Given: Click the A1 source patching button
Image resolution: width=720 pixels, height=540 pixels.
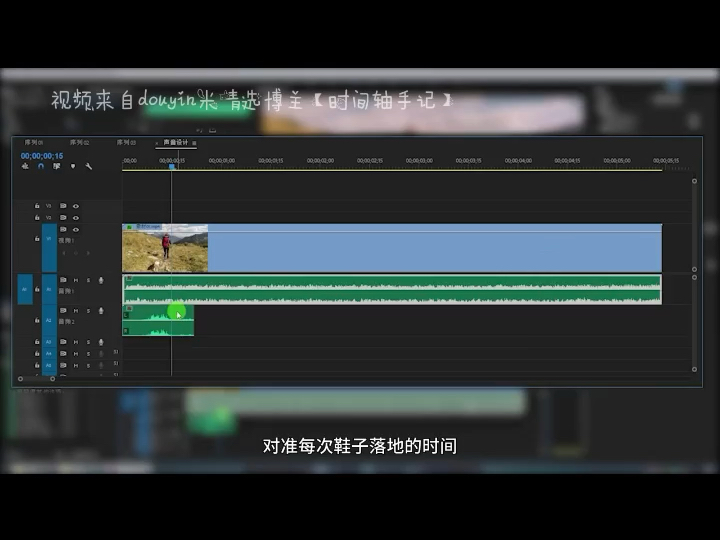Looking at the screenshot, I should click(25, 289).
